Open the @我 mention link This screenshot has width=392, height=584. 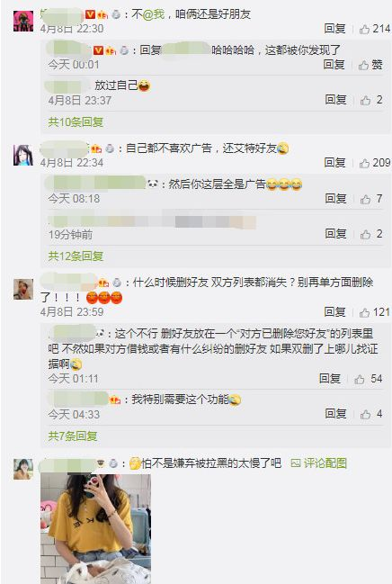click(x=154, y=14)
